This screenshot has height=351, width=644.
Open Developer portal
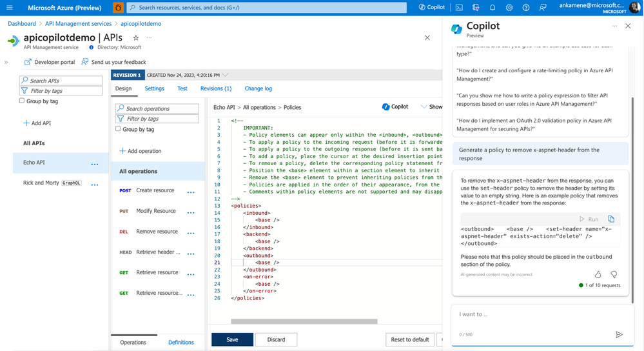(50, 62)
